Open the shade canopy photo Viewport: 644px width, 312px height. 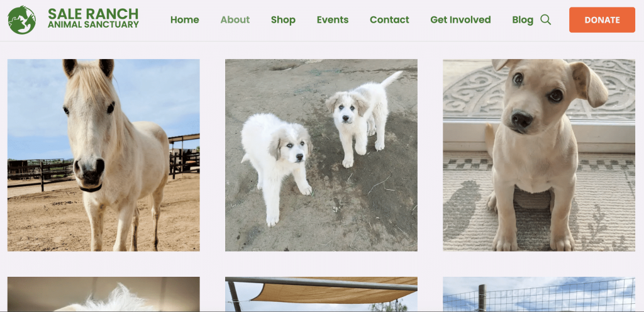(x=321, y=294)
